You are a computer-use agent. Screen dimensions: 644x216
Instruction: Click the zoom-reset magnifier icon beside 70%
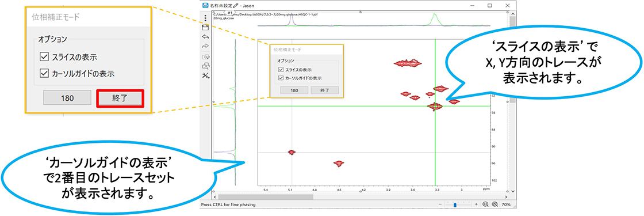(x=494, y=204)
